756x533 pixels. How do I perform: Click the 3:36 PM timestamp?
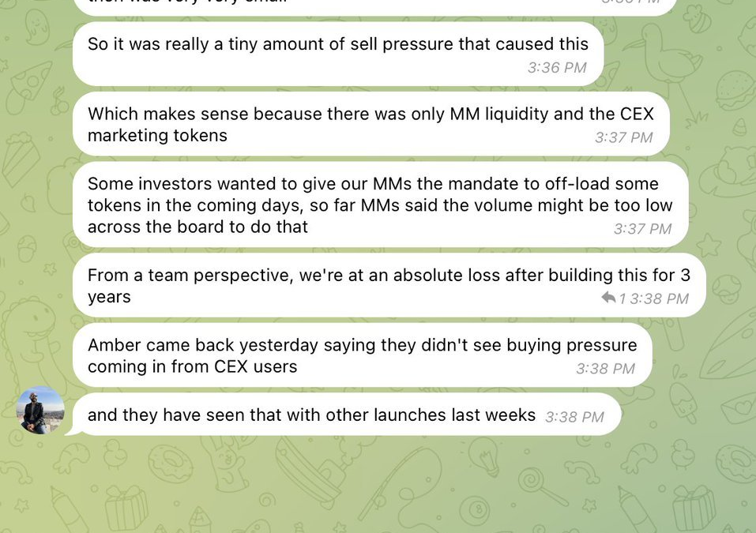click(557, 67)
